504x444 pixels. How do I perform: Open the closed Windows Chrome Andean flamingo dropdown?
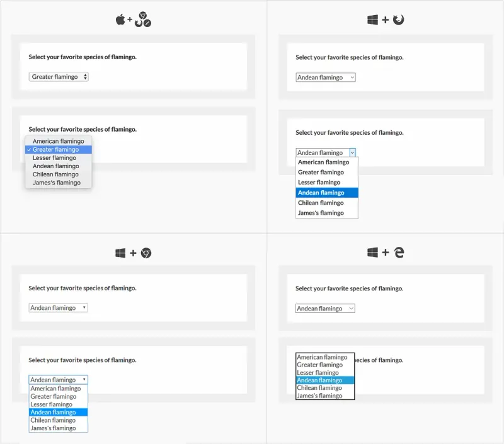(58, 308)
